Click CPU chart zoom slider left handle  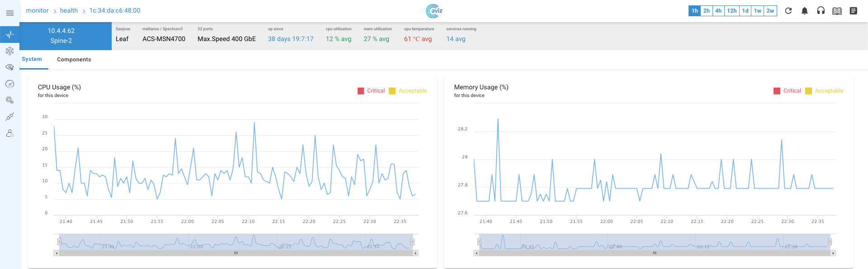[59, 242]
